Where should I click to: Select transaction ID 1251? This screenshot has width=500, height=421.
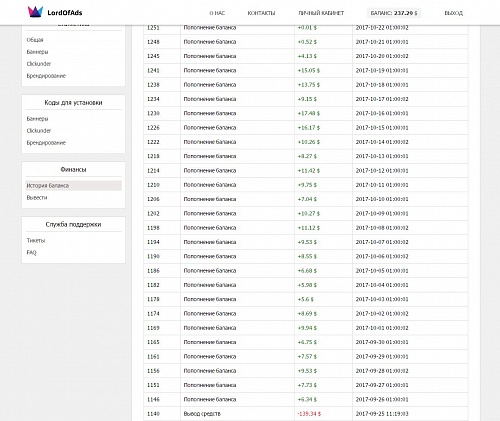coord(153,28)
